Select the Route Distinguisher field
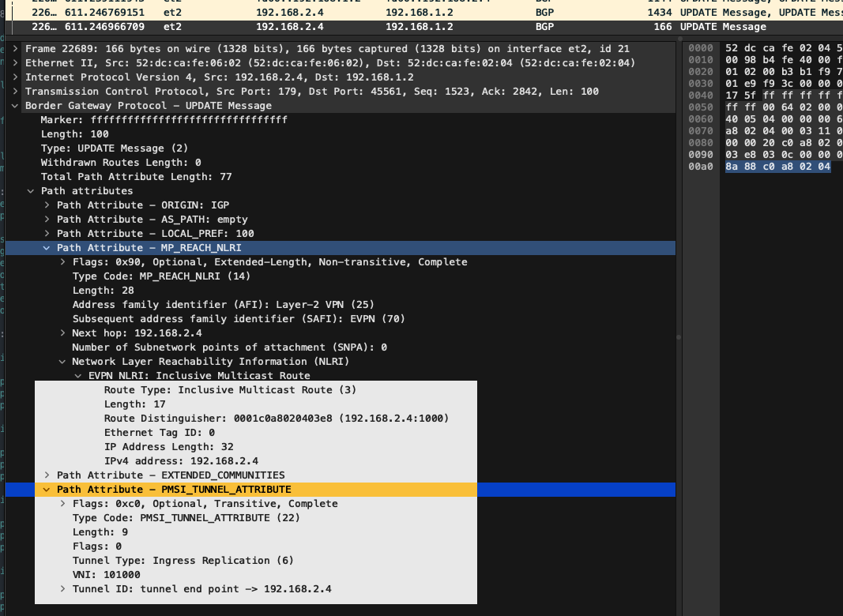 (x=277, y=419)
